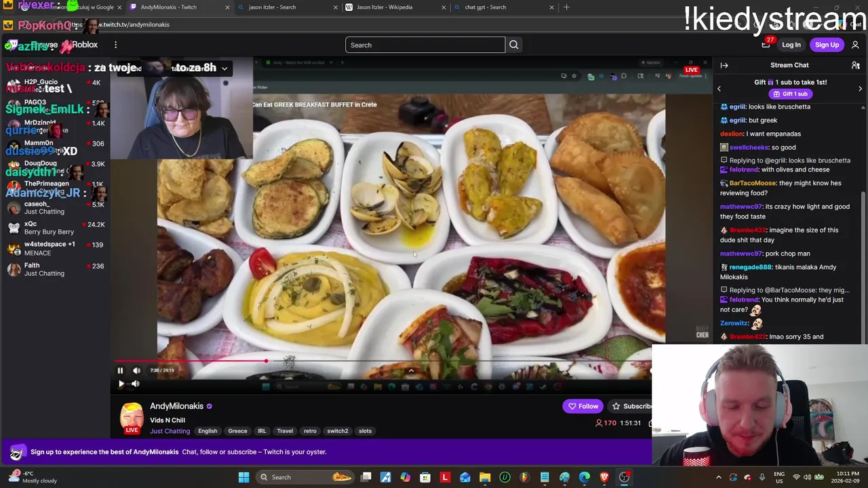The width and height of the screenshot is (868, 488).
Task: Select the IRL tag
Action: (262, 431)
